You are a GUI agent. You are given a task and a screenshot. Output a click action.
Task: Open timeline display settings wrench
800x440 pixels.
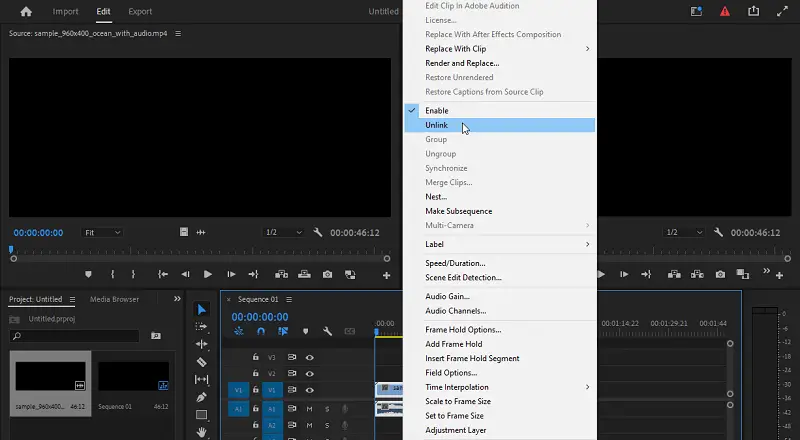coord(327,331)
